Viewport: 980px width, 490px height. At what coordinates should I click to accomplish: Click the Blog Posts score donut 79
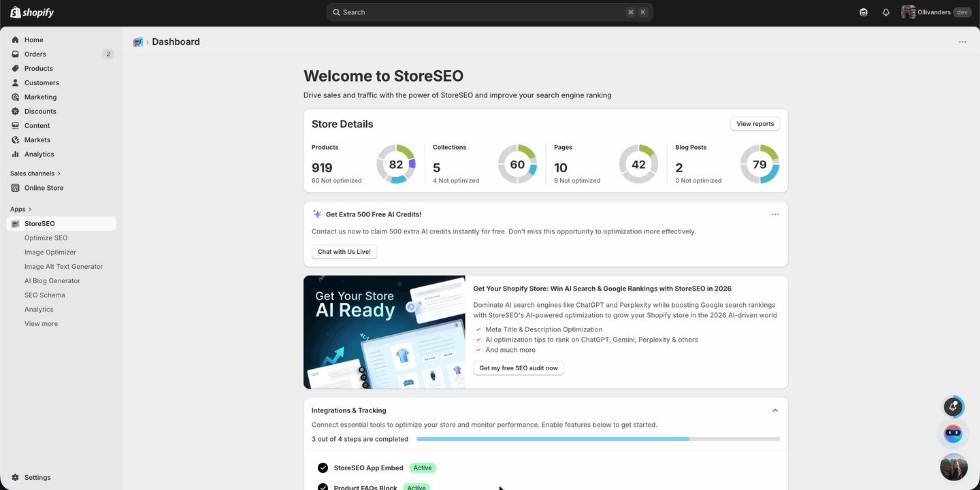[759, 164]
